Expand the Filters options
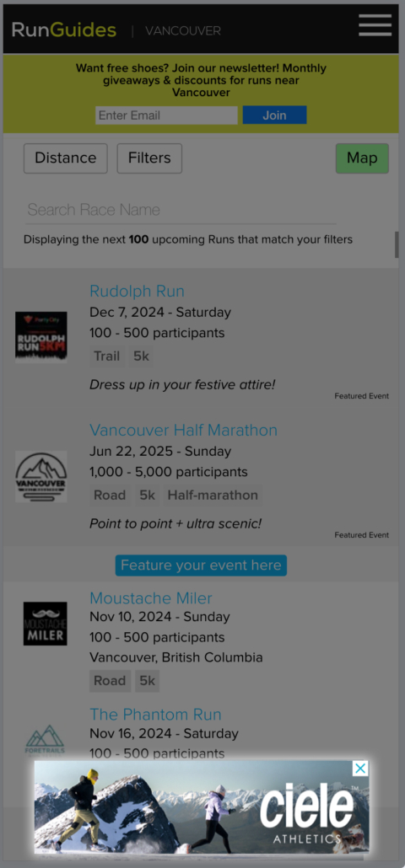Image resolution: width=405 pixels, height=868 pixels. click(149, 158)
